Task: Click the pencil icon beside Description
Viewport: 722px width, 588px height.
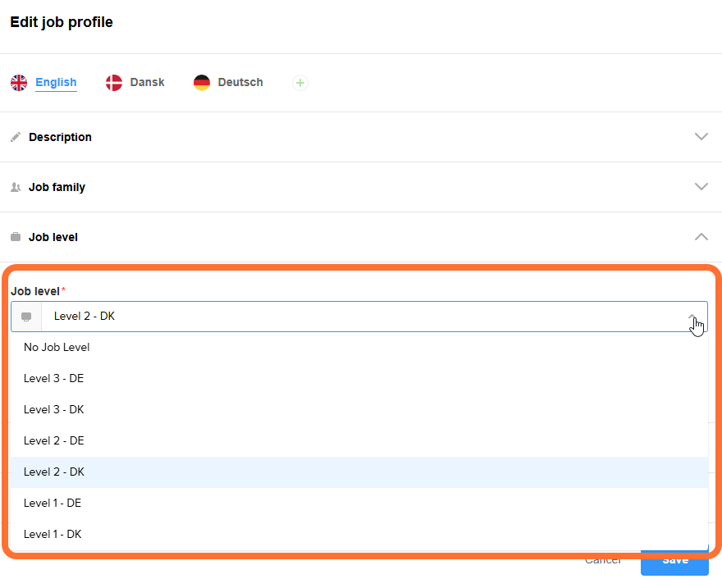Action: pyautogui.click(x=16, y=137)
